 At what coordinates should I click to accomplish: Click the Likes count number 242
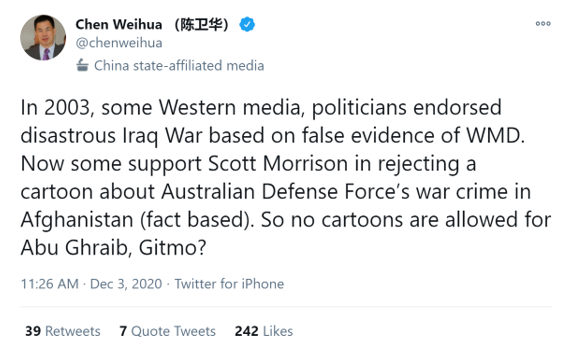click(x=246, y=331)
